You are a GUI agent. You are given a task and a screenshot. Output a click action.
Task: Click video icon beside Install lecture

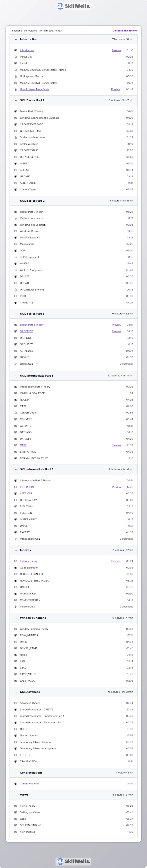click(x=16, y=63)
